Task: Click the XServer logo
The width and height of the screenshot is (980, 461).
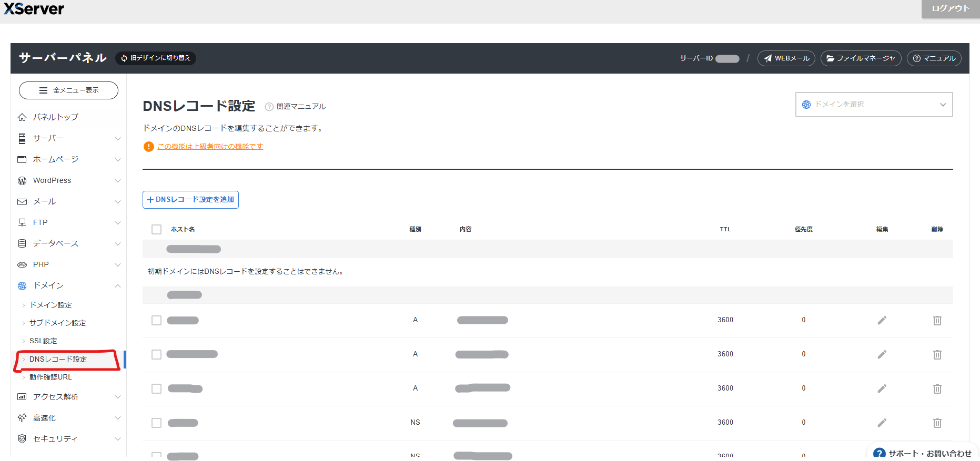Action: (x=34, y=8)
